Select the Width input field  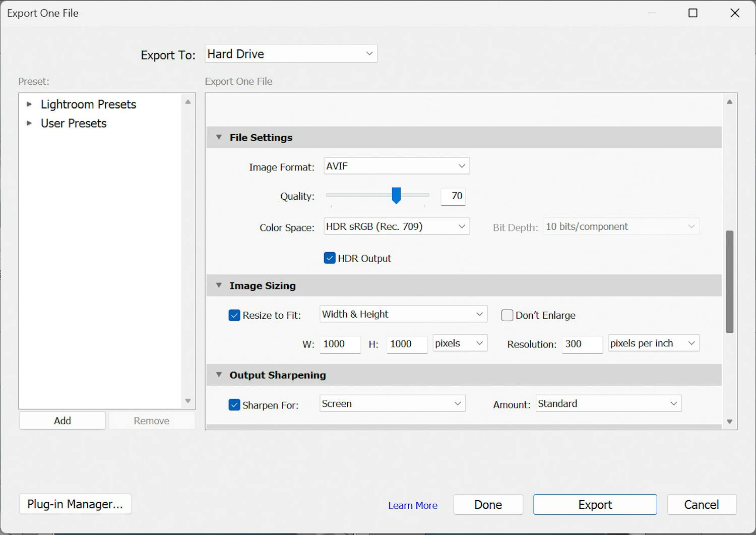click(340, 344)
